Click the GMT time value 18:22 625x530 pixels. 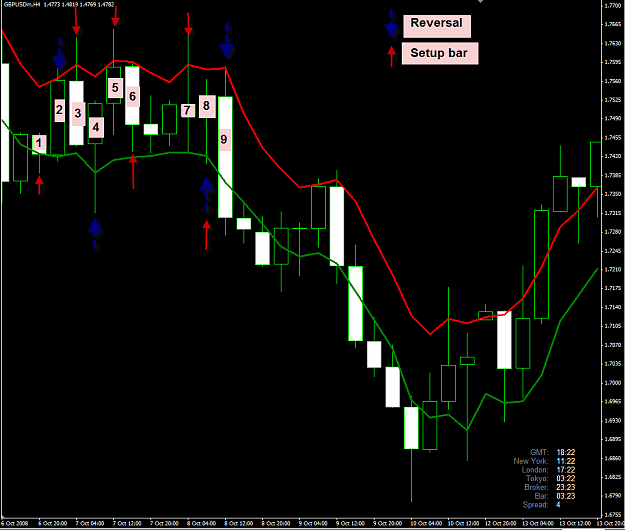566,452
